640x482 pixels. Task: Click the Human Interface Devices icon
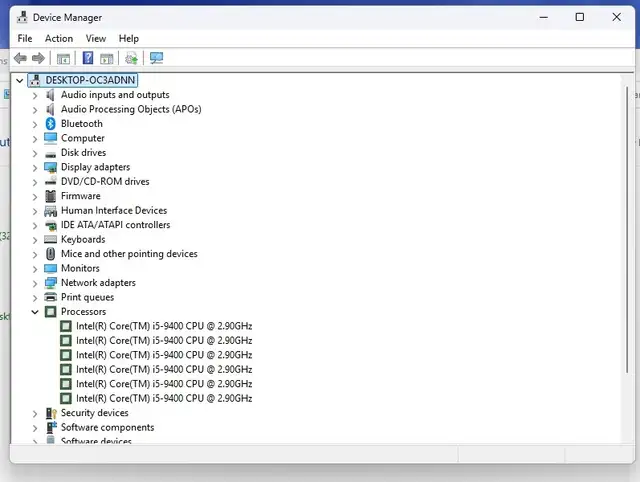51,211
